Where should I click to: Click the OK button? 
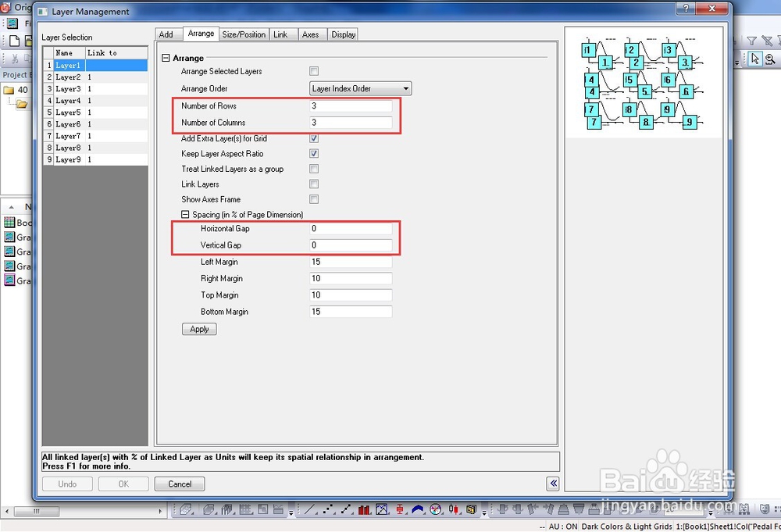click(x=123, y=484)
